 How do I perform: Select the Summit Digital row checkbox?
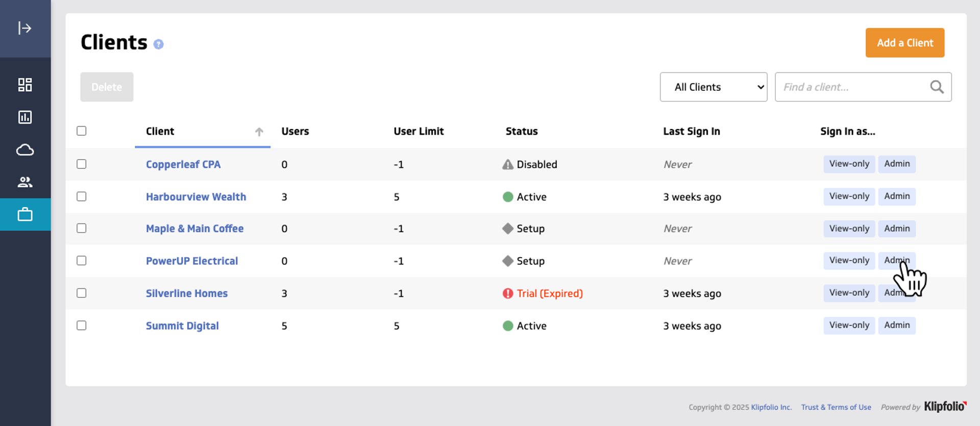coord(82,325)
